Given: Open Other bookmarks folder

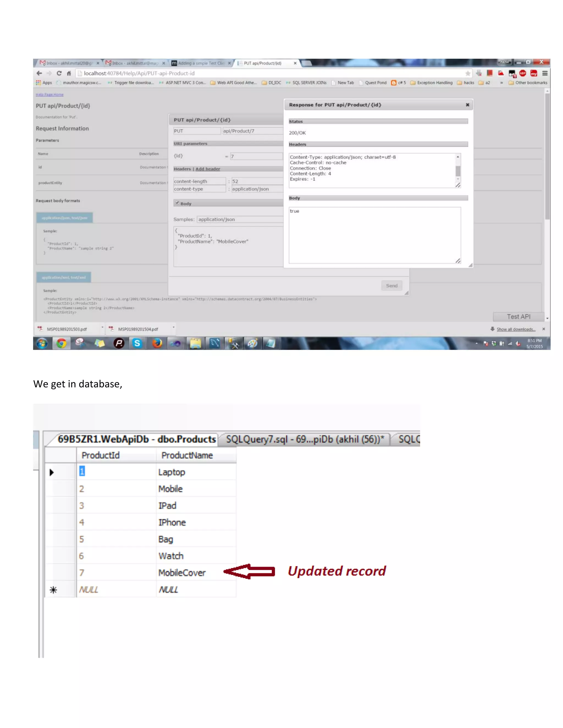Looking at the screenshot, I should tap(528, 83).
